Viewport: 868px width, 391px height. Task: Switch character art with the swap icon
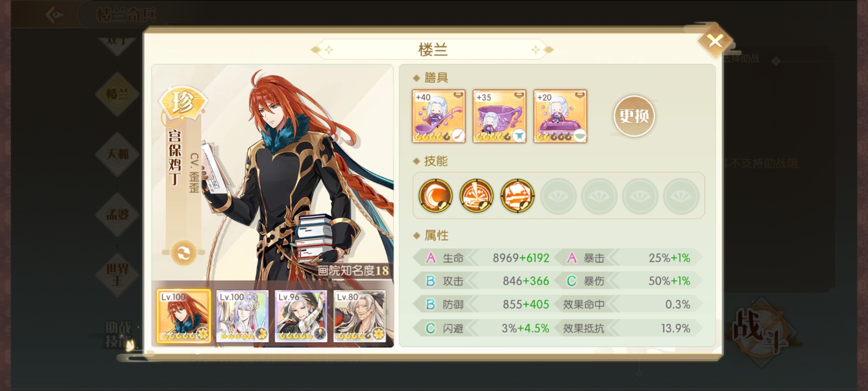click(184, 253)
